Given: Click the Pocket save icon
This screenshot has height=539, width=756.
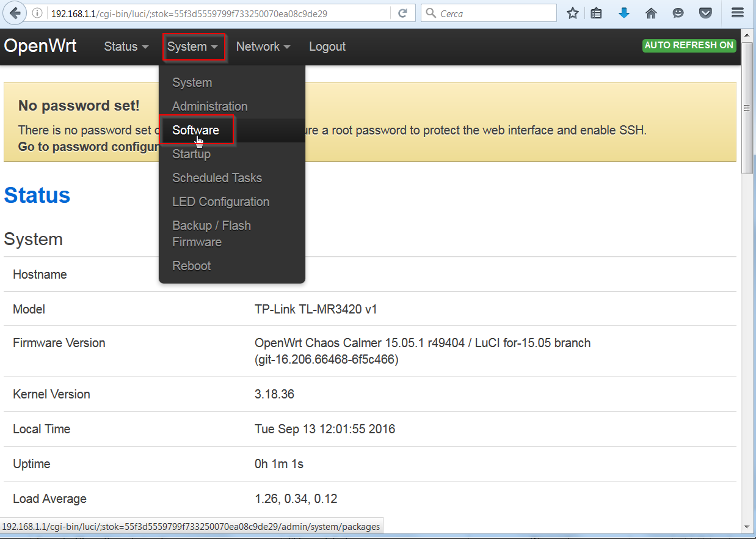Looking at the screenshot, I should pyautogui.click(x=705, y=13).
